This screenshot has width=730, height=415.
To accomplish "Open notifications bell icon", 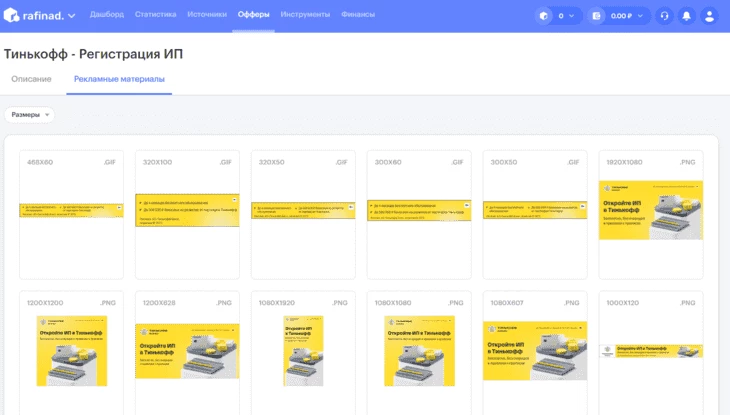I will point(687,16).
